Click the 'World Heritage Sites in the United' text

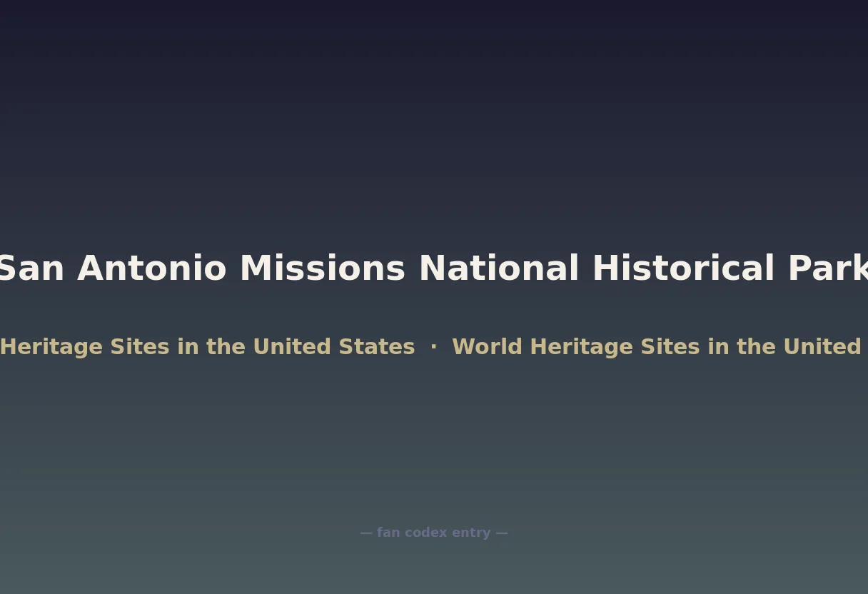point(657,347)
